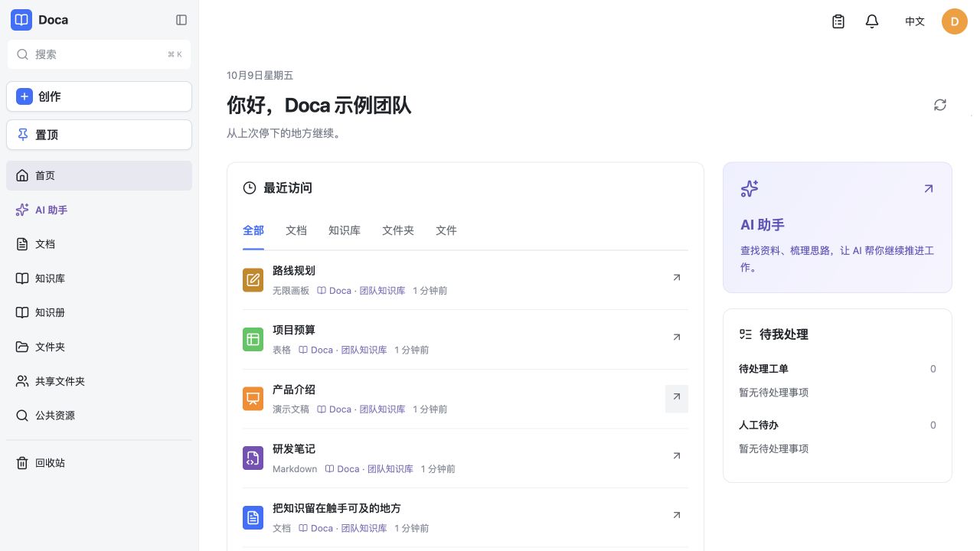Open 知识库 in sidebar

[x=100, y=279]
